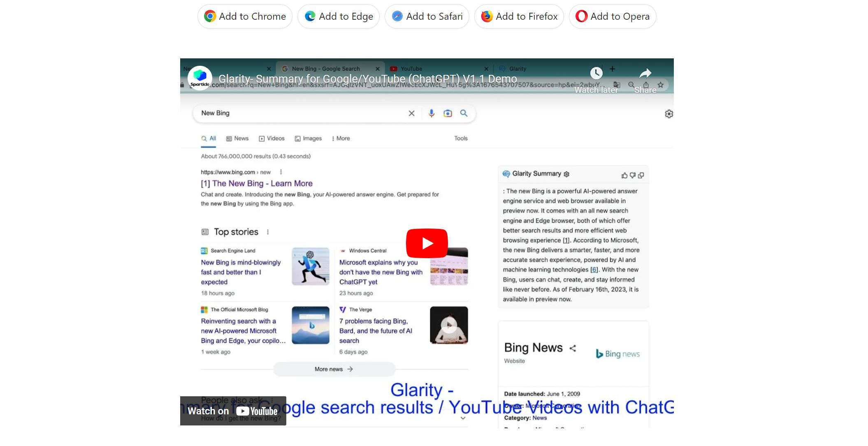This screenshot has height=446, width=868.
Task: Open the Watch on YouTube link
Action: point(233,411)
